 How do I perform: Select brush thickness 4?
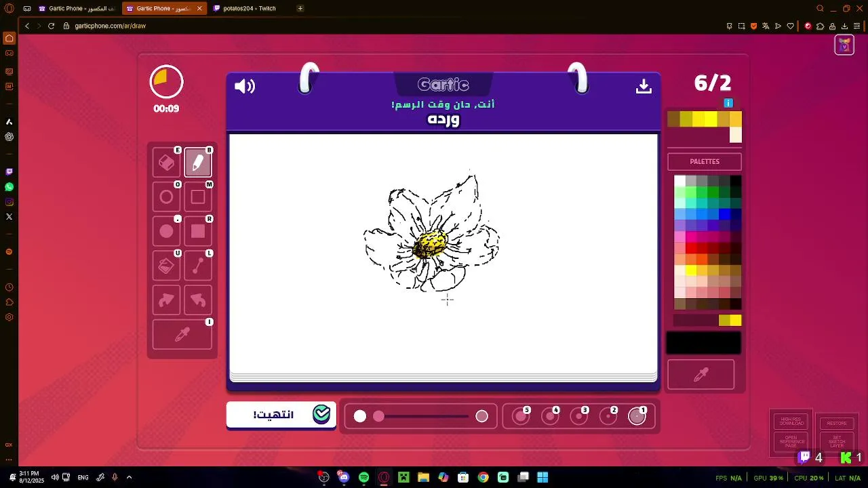[550, 416]
